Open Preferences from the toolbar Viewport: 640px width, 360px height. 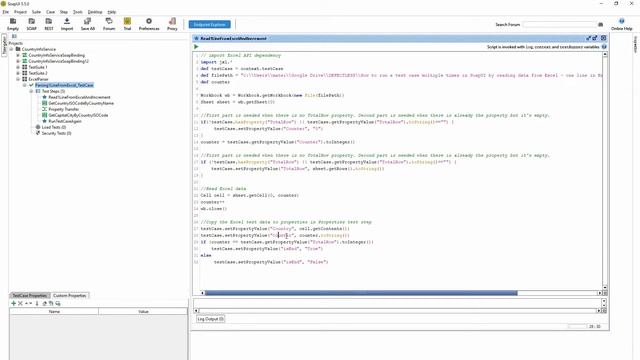pyautogui.click(x=149, y=24)
